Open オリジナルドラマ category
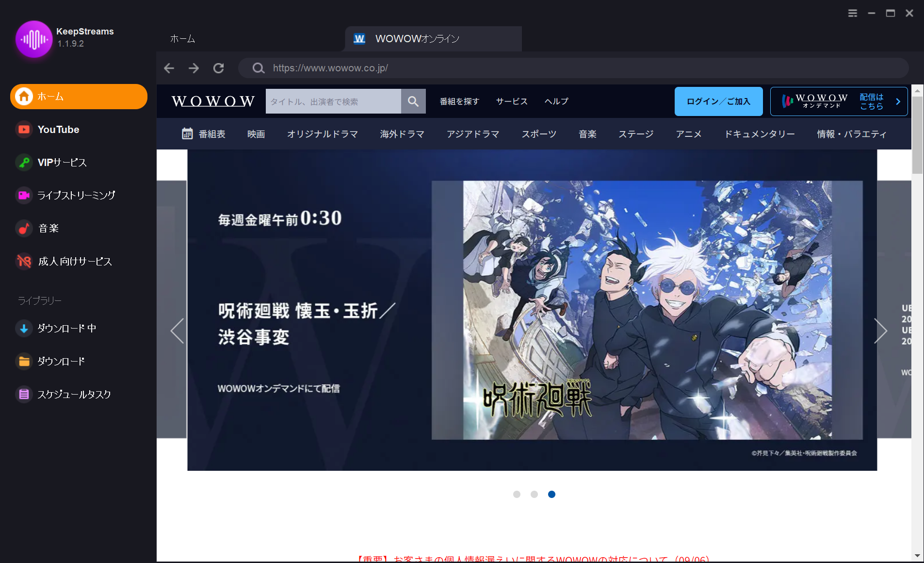The height and width of the screenshot is (563, 924). (323, 134)
